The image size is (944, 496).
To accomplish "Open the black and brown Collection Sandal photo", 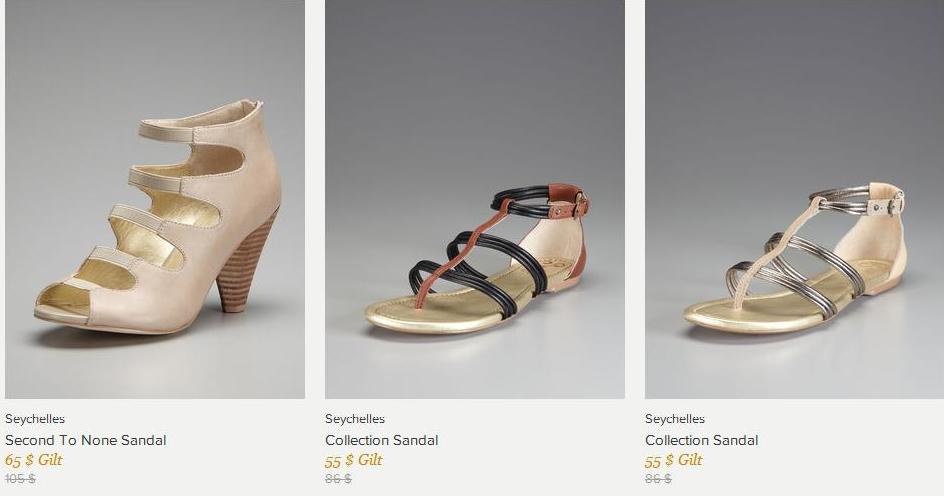I will pos(474,199).
